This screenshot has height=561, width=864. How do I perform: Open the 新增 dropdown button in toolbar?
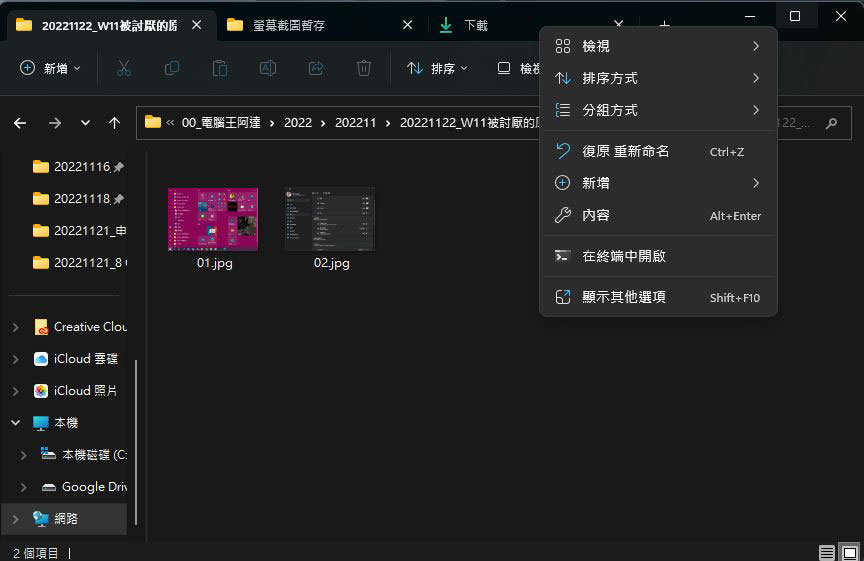coord(50,68)
